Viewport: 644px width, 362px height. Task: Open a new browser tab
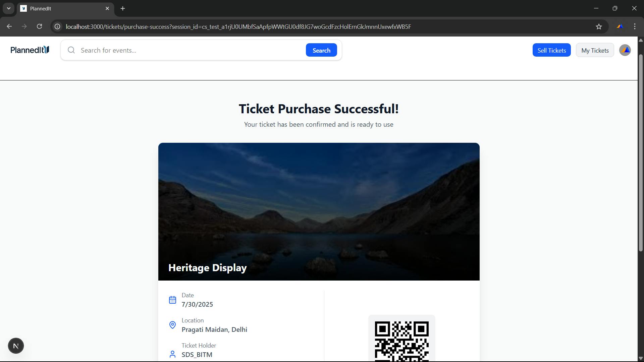(123, 8)
